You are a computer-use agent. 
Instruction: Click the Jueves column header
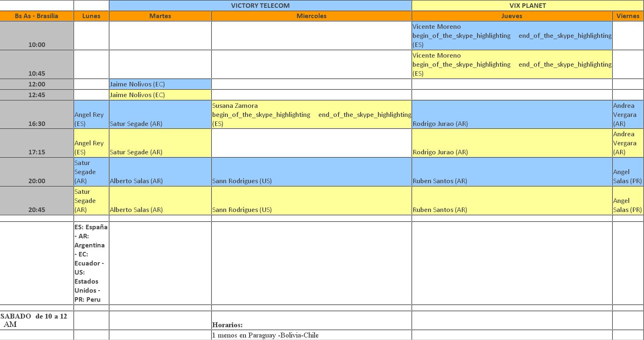click(512, 16)
